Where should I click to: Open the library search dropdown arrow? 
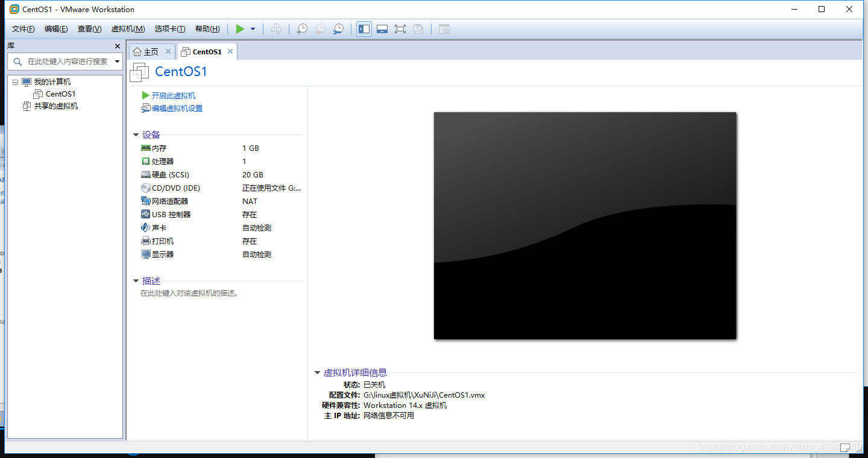pyautogui.click(x=117, y=62)
